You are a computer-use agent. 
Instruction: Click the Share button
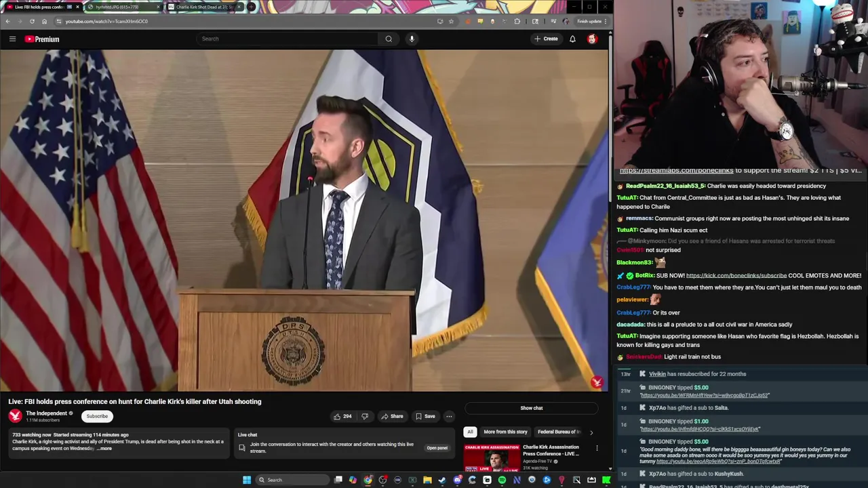coord(392,416)
